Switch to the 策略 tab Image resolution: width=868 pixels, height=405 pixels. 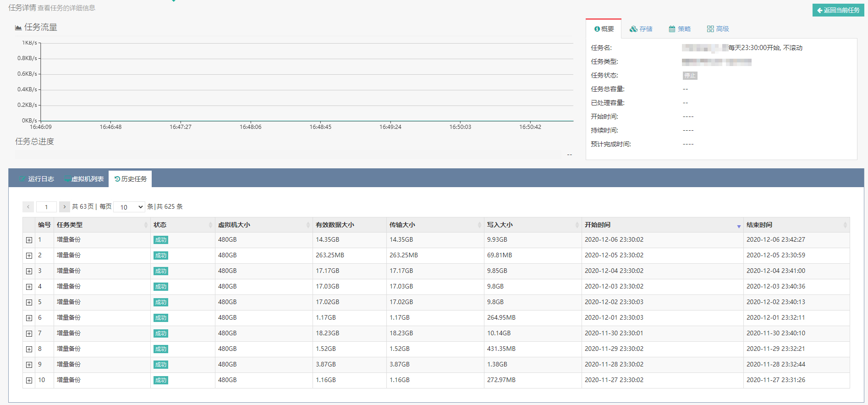point(679,29)
